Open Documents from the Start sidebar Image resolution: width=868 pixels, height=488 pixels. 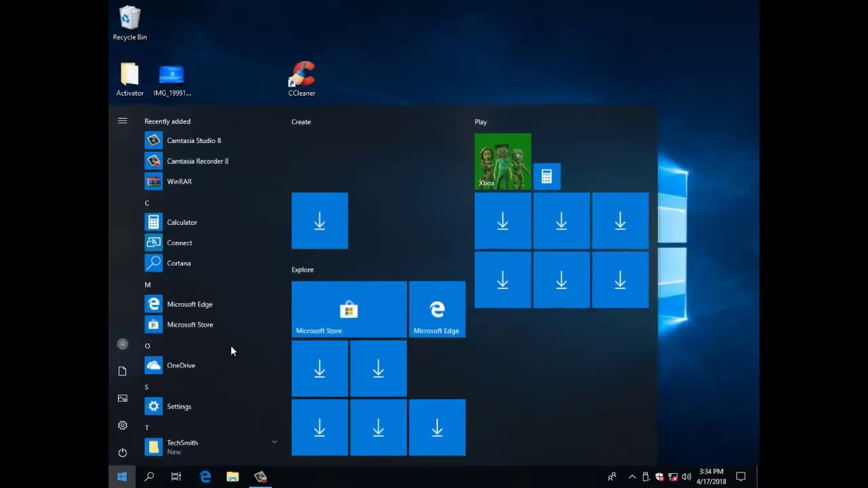point(122,371)
